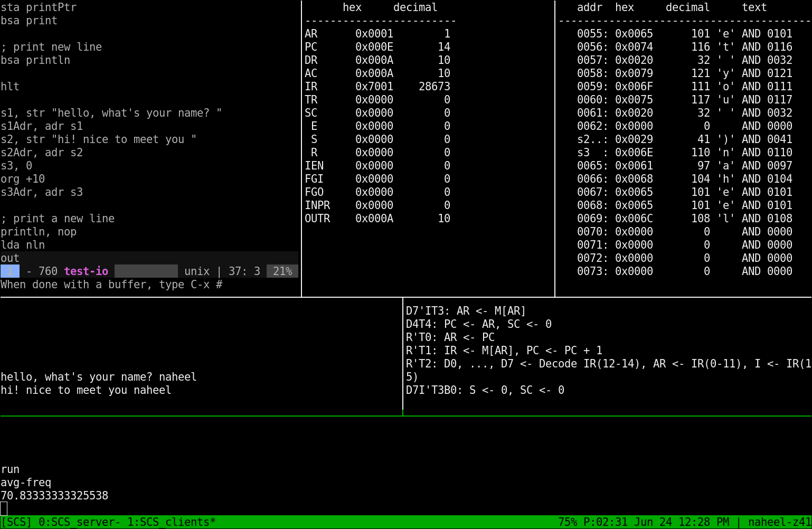The image size is (812, 529).
Task: Click memory row labeled s2..
Action: [685, 139]
